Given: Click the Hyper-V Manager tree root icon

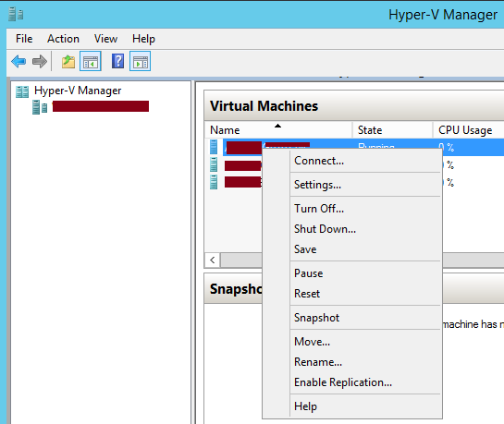Looking at the screenshot, I should pyautogui.click(x=22, y=91).
